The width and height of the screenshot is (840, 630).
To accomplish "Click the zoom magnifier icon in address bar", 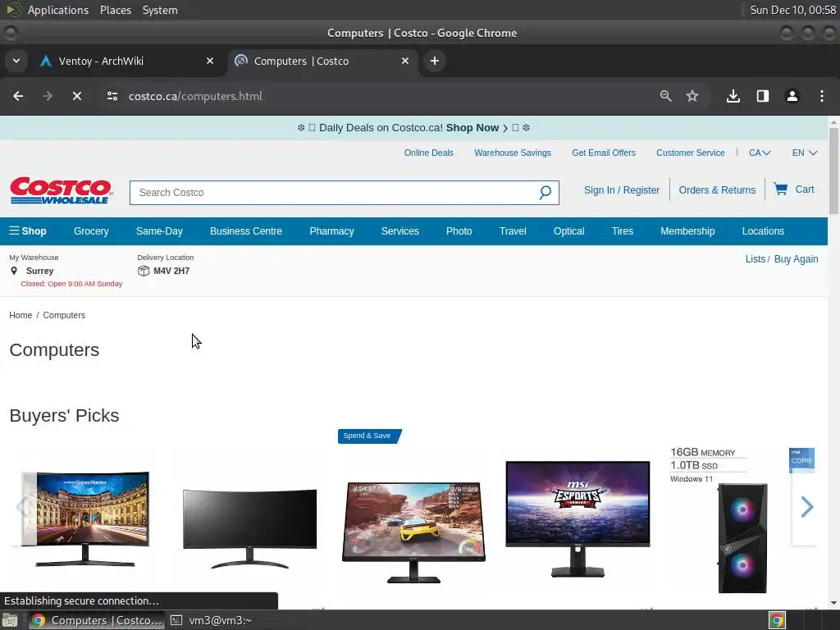I will tap(665, 97).
